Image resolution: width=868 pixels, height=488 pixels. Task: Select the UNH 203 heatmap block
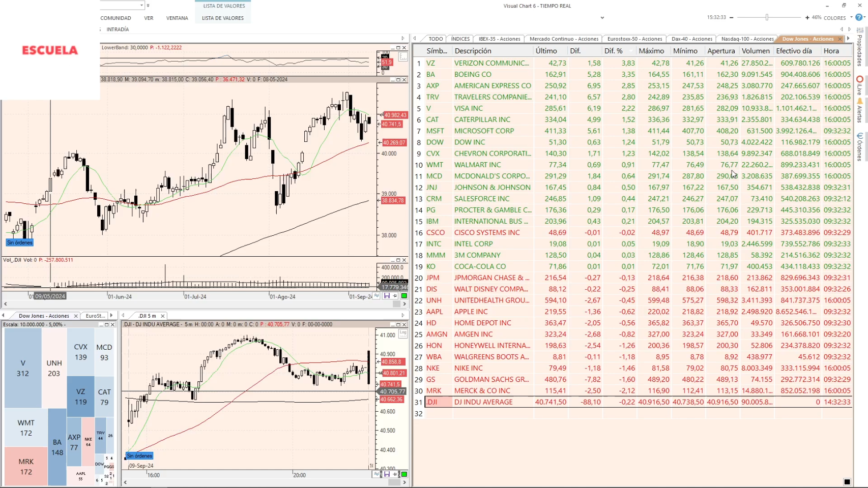point(54,368)
